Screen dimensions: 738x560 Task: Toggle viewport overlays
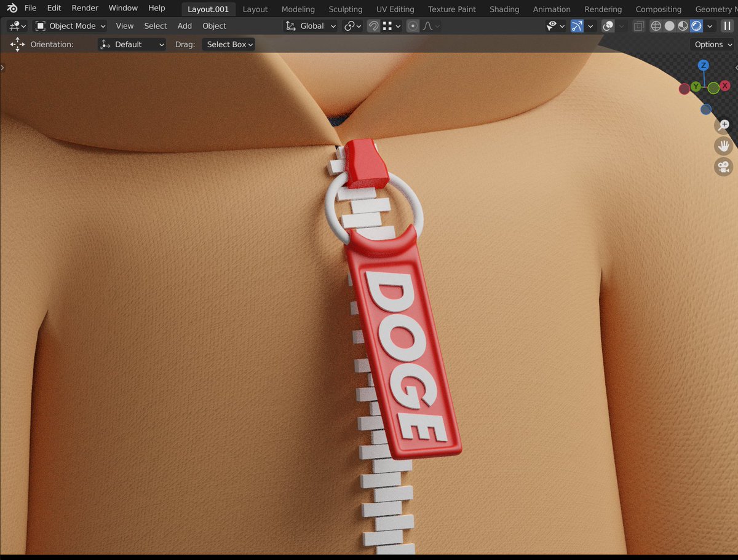[608, 26]
